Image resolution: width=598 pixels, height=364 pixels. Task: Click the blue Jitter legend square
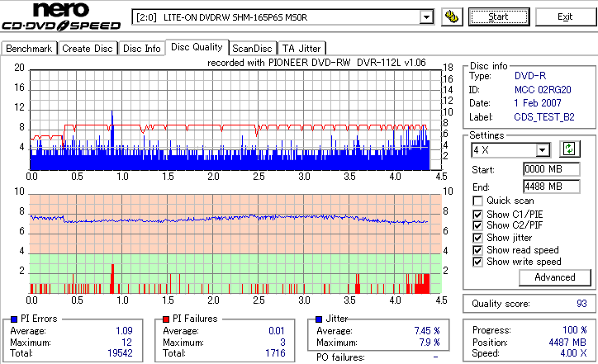(319, 319)
